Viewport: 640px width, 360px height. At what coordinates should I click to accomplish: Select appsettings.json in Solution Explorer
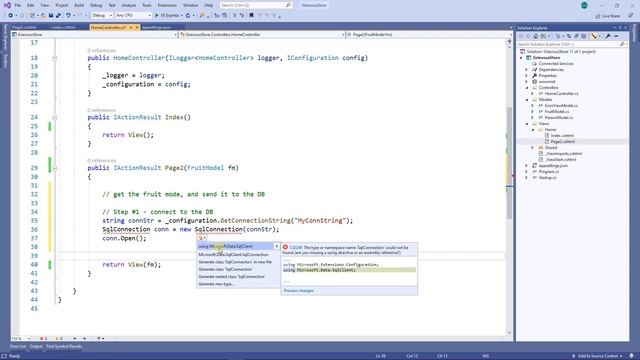[x=553, y=166]
